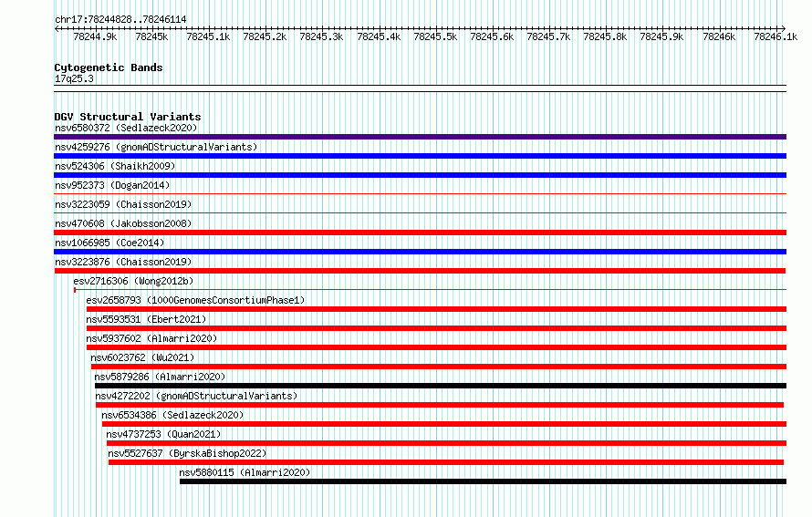This screenshot has width=812, height=517.
Task: Click the nsv5593531 (Ebert2021) label
Action: pos(146,319)
